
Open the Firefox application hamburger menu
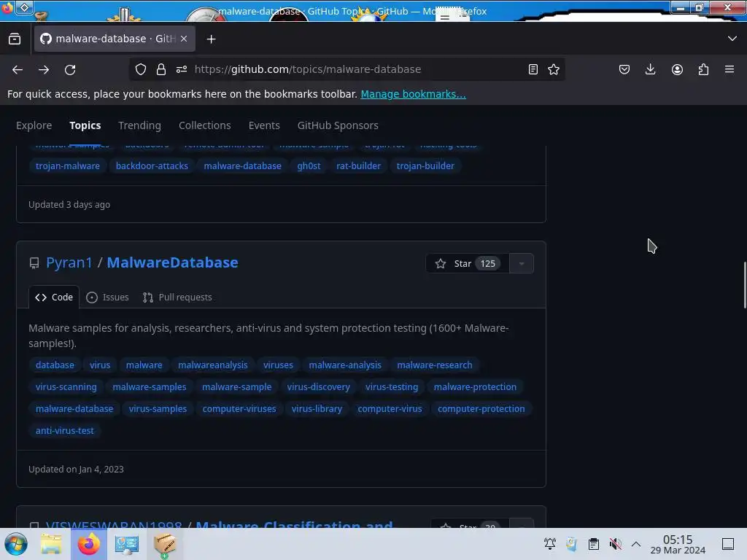[729, 69]
